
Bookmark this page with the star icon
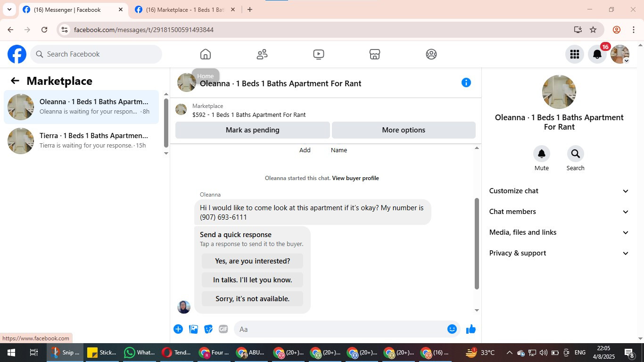593,30
